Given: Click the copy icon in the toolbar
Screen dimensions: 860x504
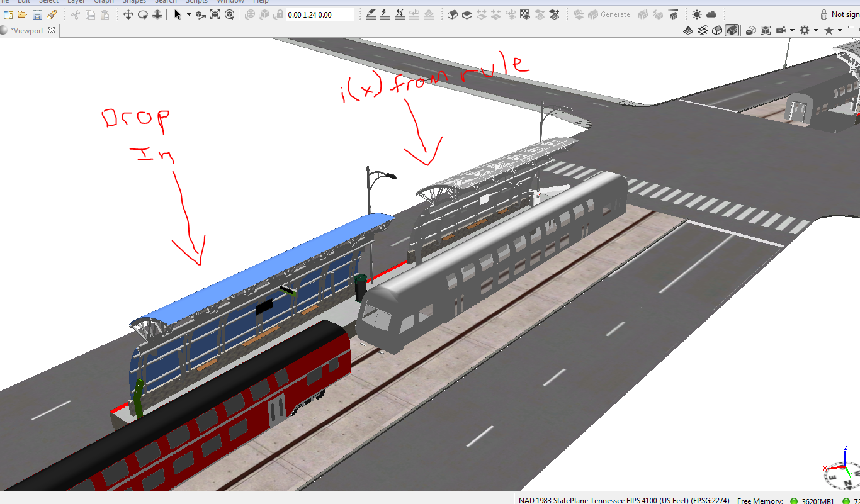Looking at the screenshot, I should [x=90, y=14].
